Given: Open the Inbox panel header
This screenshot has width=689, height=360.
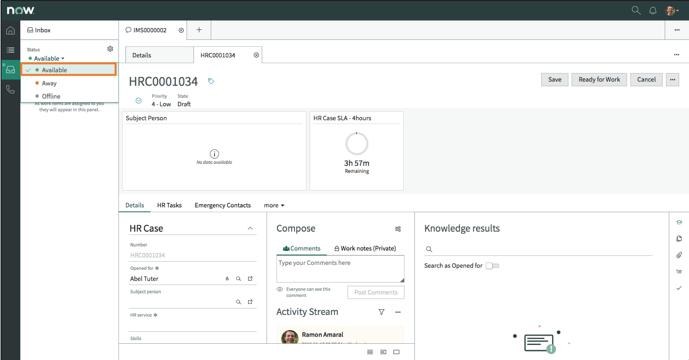Looking at the screenshot, I should pos(69,30).
